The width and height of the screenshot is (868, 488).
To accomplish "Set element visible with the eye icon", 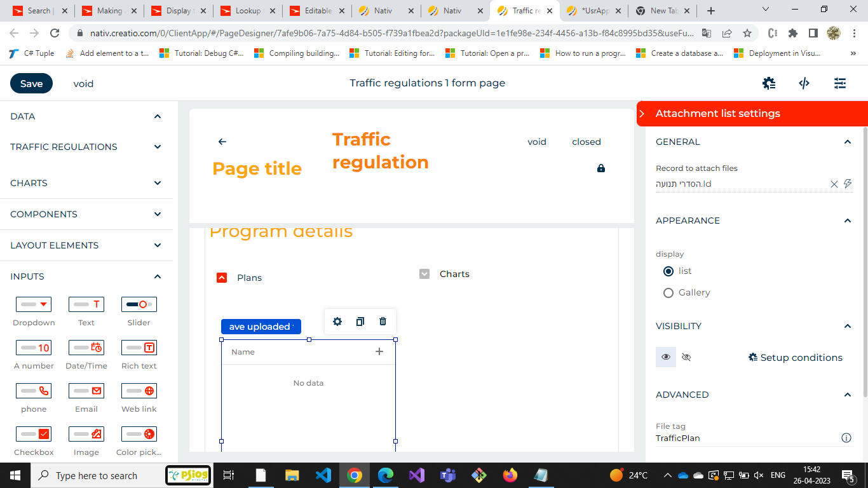I will coord(666,357).
